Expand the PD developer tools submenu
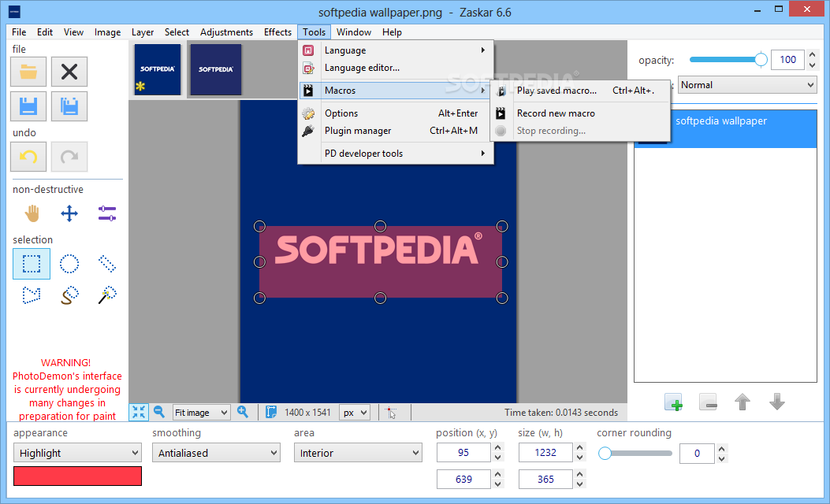The width and height of the screenshot is (830, 504). pos(396,154)
